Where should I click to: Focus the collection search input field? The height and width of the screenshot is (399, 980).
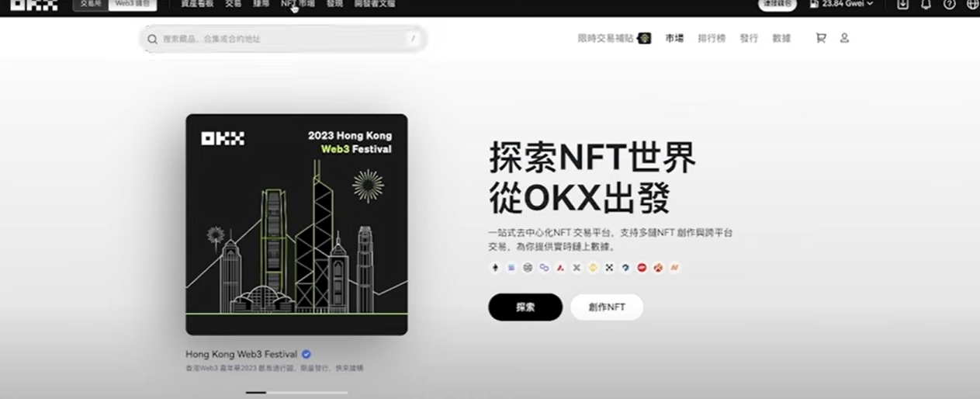283,39
